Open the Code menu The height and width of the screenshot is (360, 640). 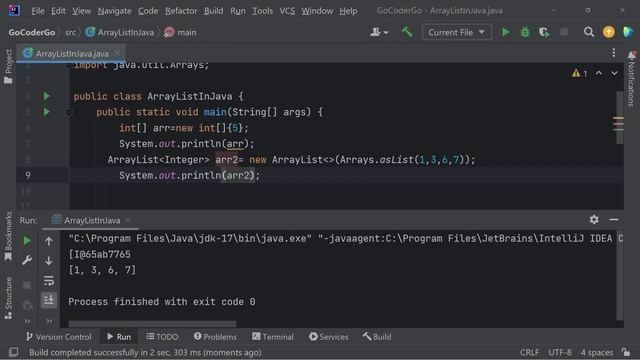(148, 11)
